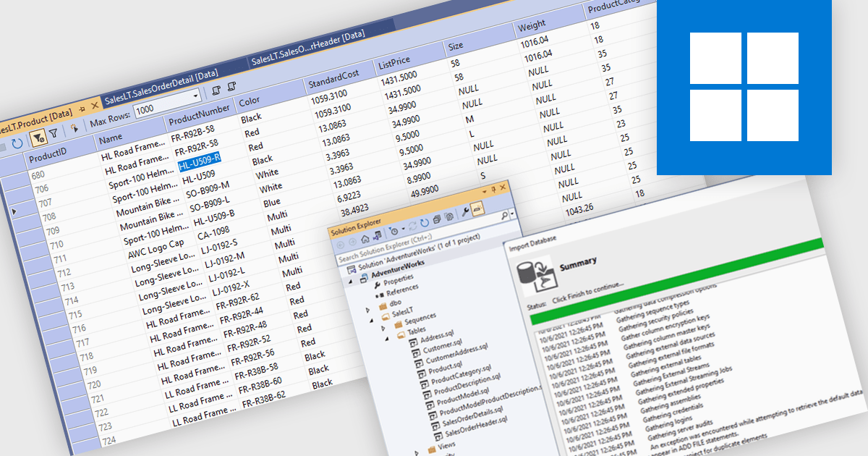Click the 38.4923 standard cost cell
Image resolution: width=868 pixels, height=456 pixels.
click(354, 209)
